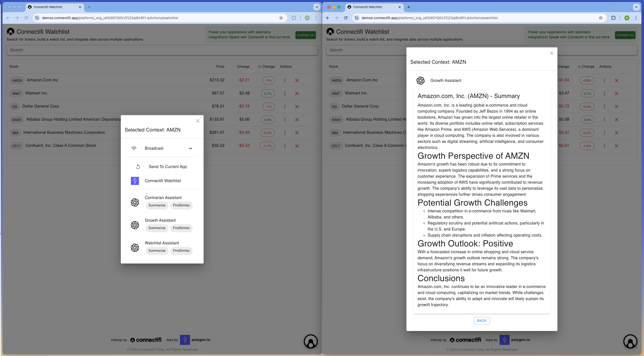644x356 pixels.
Task: Click polygon.io logo in left footer
Action: 195,340
